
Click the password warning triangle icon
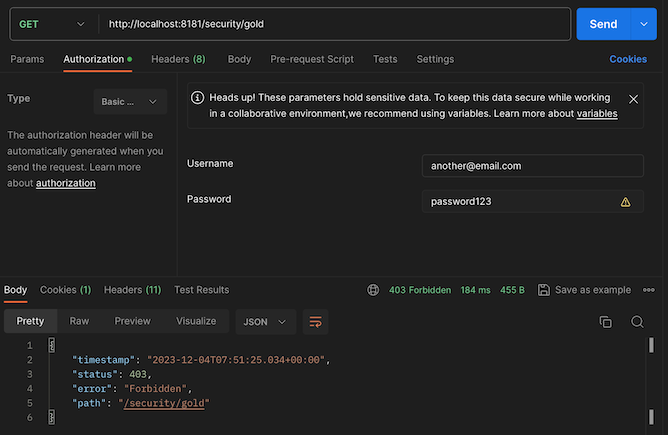[625, 202]
